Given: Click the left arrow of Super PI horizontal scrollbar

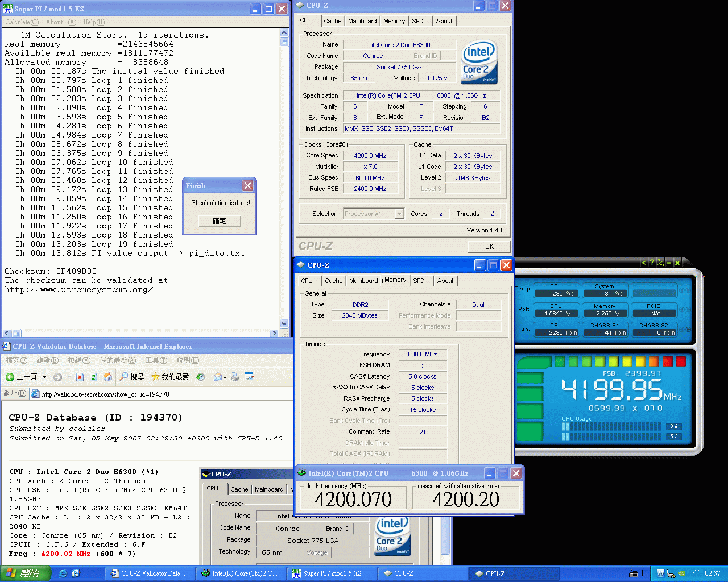Looking at the screenshot, I should tap(7, 334).
